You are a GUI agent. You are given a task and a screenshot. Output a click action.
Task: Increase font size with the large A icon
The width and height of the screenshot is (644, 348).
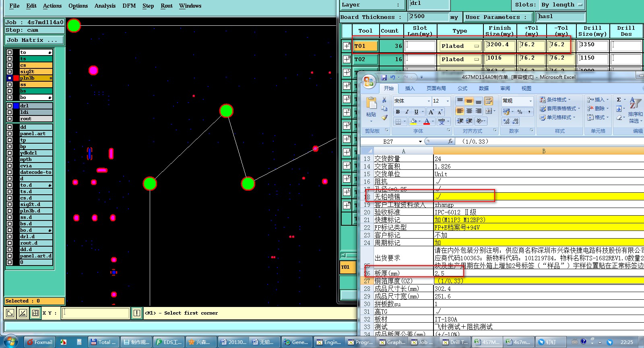(431, 112)
